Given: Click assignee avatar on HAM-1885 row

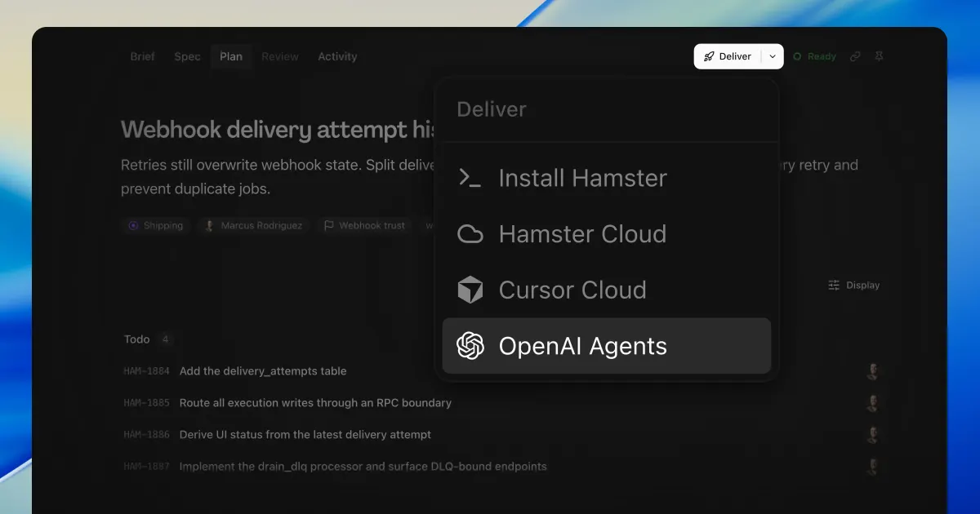Looking at the screenshot, I should point(872,403).
